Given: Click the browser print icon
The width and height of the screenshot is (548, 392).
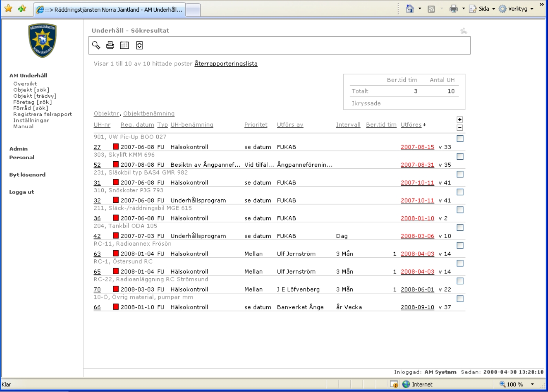Looking at the screenshot, I should (x=454, y=9).
